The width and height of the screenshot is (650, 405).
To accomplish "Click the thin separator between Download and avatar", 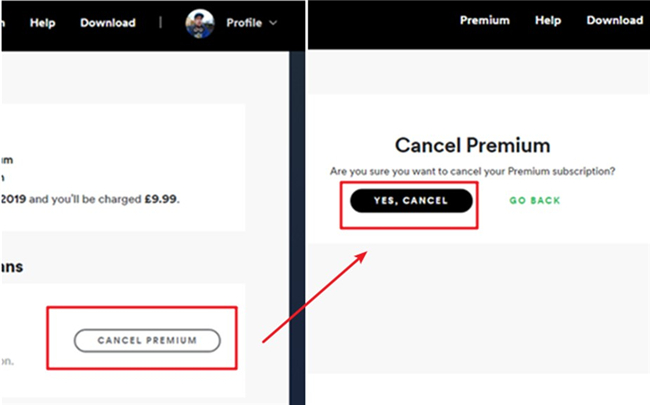I will (x=160, y=22).
